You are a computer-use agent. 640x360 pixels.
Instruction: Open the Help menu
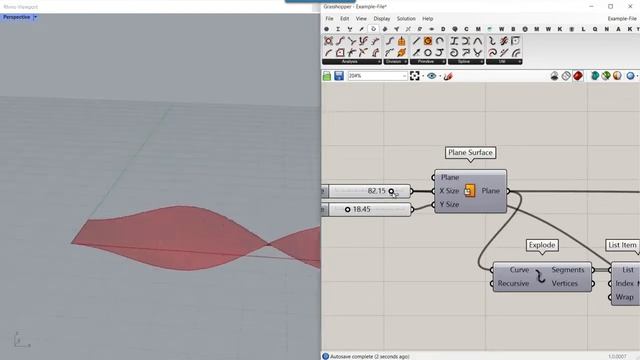click(427, 19)
